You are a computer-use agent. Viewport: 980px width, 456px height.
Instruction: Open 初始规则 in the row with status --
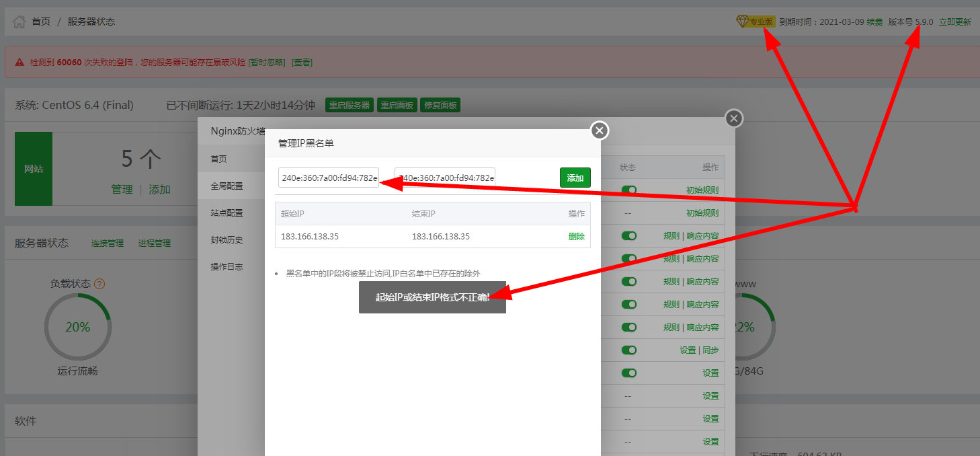pos(702,213)
